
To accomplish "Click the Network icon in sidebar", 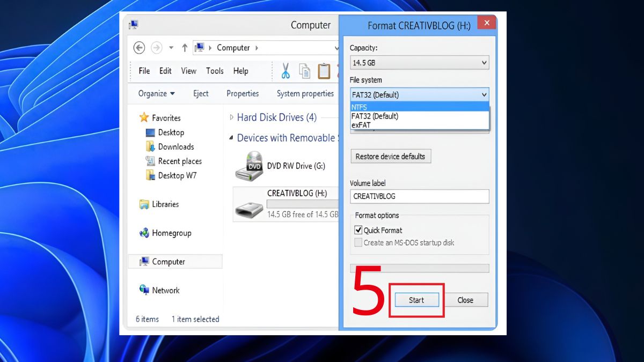I will coord(144,290).
